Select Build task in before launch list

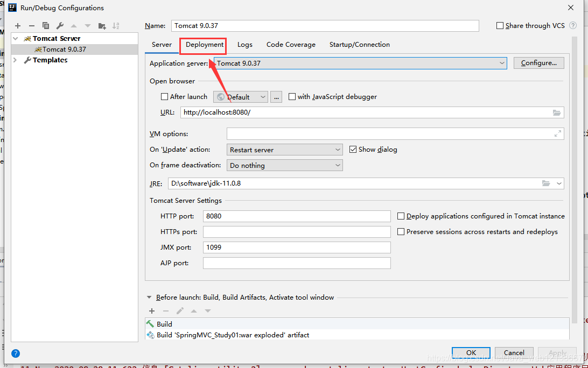pyautogui.click(x=357, y=324)
